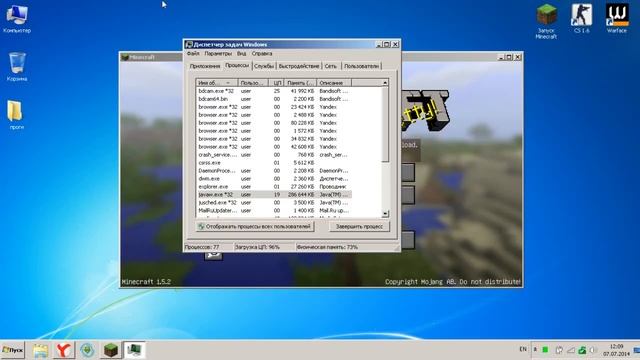Image resolution: width=640 pixels, height=360 pixels.
Task: Open the Компьютер desktop icon
Action: click(x=17, y=19)
